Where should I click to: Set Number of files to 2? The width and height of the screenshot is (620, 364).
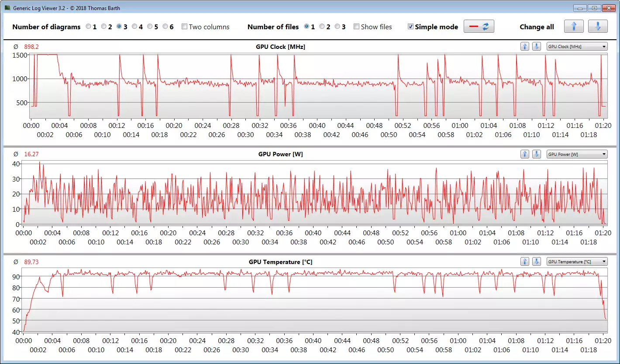322,27
